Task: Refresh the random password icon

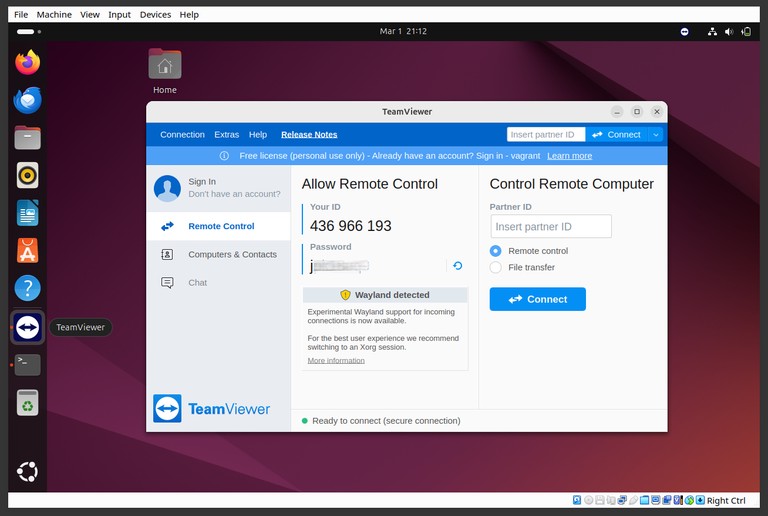Action: point(457,266)
